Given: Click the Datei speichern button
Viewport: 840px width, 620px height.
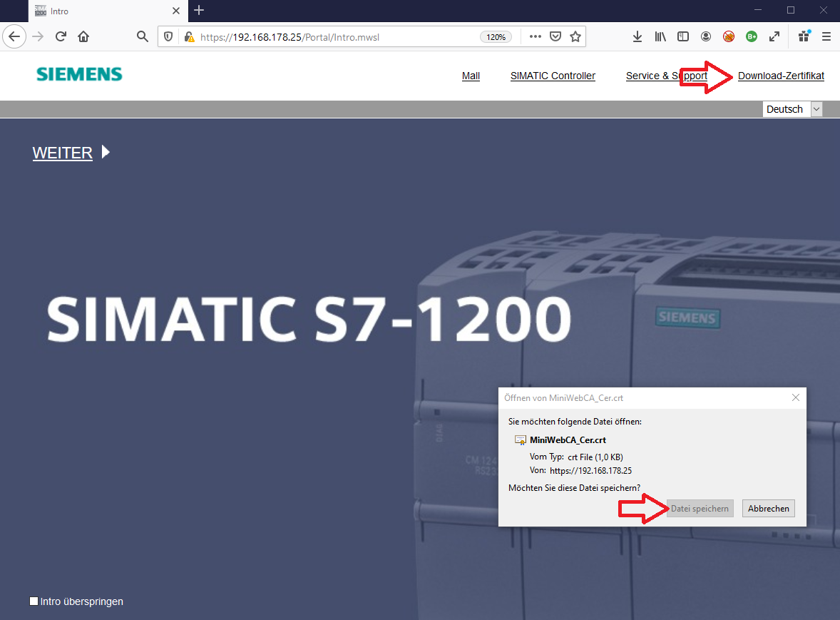Looking at the screenshot, I should coord(700,509).
